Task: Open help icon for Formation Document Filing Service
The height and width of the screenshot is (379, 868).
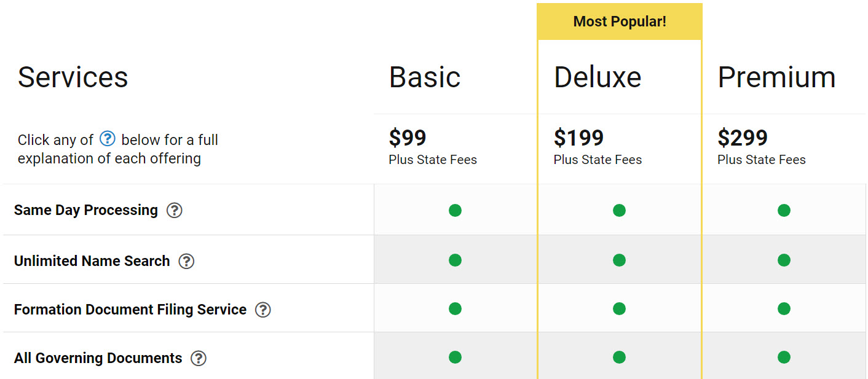Action: click(263, 310)
